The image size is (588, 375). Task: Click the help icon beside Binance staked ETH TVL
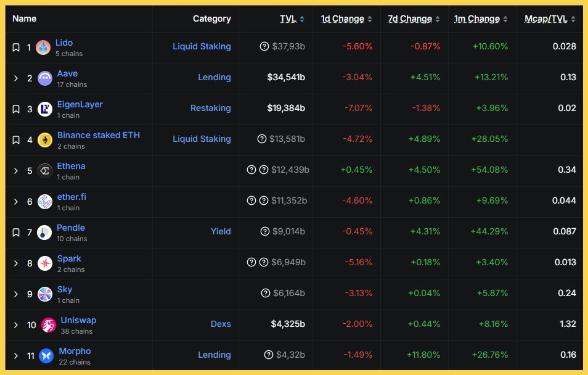click(262, 139)
